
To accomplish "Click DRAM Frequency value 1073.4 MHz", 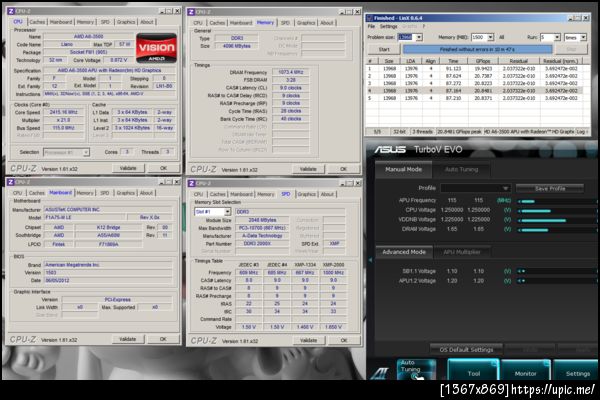I will [x=290, y=72].
